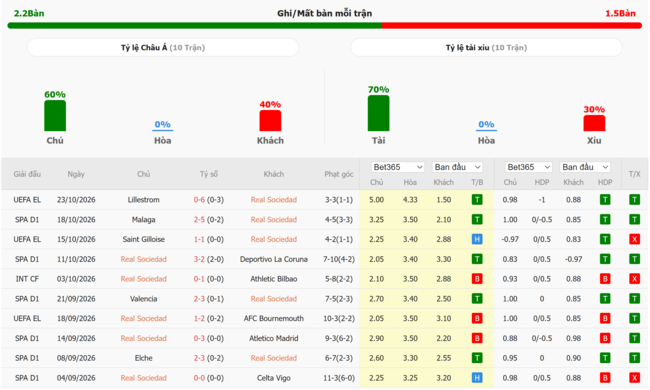Click Real Sociedad link in Malaga row
Viewport: 650px width, 390px height.
274,220
